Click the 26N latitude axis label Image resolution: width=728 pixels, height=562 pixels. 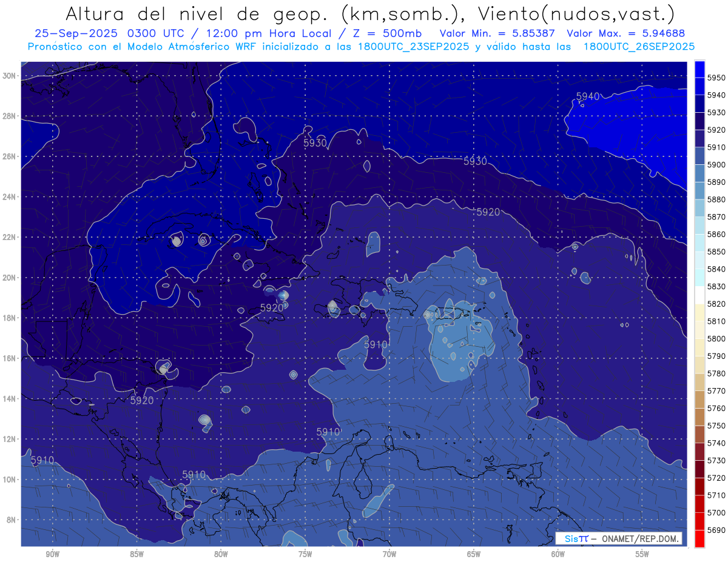tap(9, 156)
